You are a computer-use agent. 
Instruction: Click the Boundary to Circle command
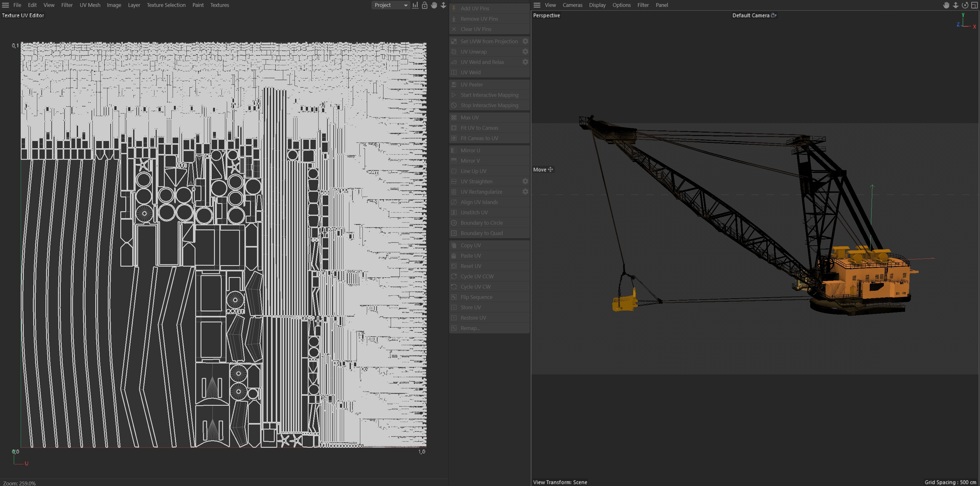pyautogui.click(x=481, y=223)
